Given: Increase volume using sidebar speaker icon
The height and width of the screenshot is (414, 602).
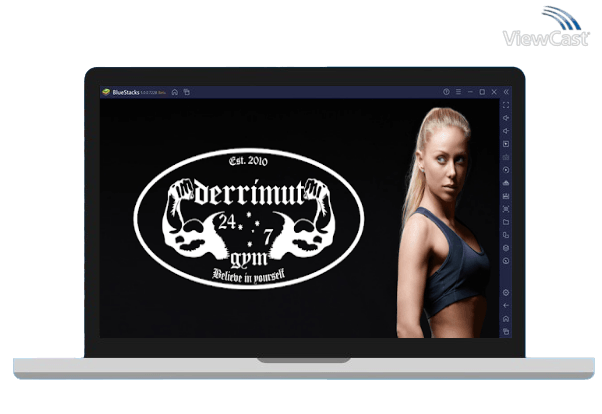Looking at the screenshot, I should (506, 118).
